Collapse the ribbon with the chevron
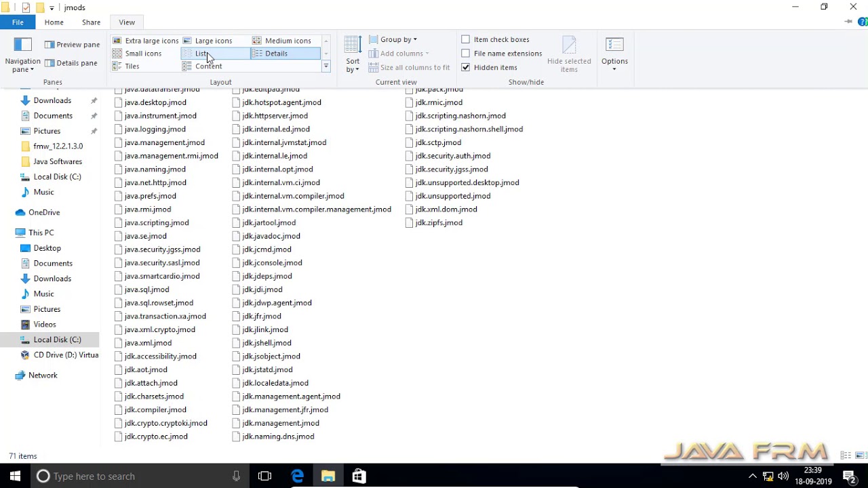 (x=848, y=22)
